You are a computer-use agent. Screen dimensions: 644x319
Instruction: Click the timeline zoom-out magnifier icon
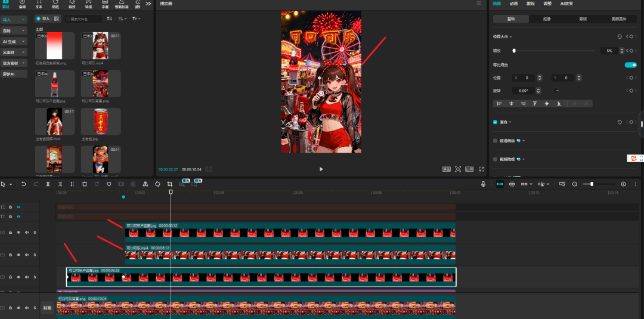(575, 184)
